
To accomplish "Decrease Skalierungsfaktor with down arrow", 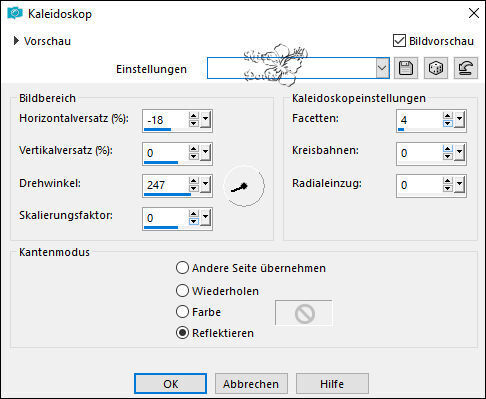I will point(194,221).
